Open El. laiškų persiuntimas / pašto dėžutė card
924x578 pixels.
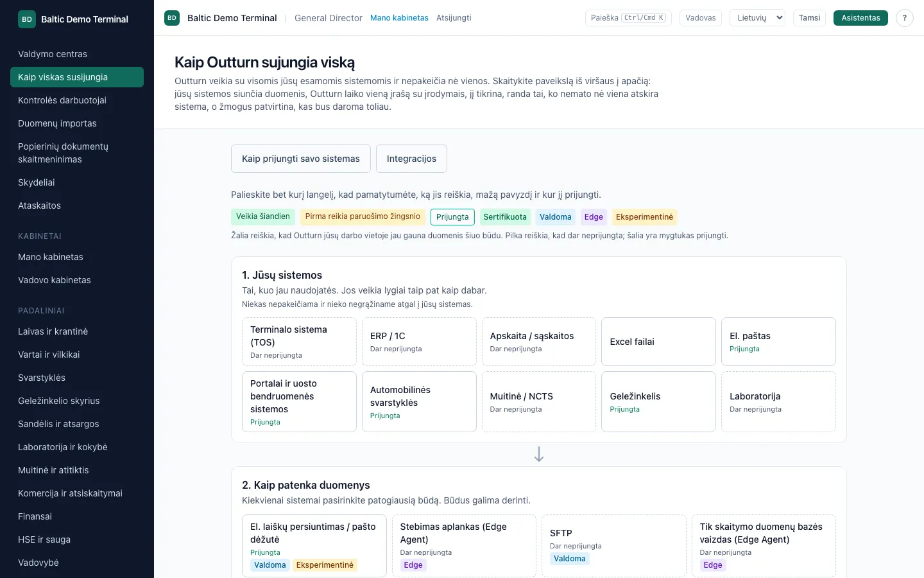[314, 546]
